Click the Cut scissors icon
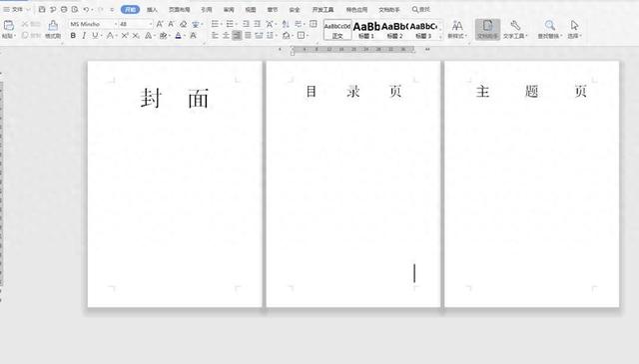The width and height of the screenshot is (639, 364). click(25, 24)
